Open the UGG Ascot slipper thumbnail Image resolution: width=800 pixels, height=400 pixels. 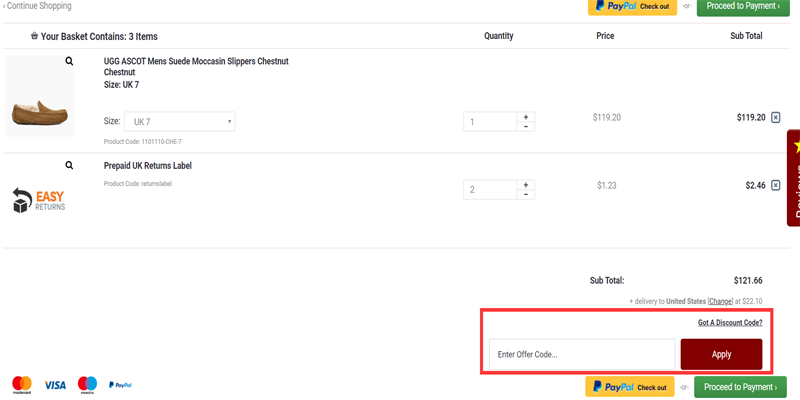coord(39,111)
